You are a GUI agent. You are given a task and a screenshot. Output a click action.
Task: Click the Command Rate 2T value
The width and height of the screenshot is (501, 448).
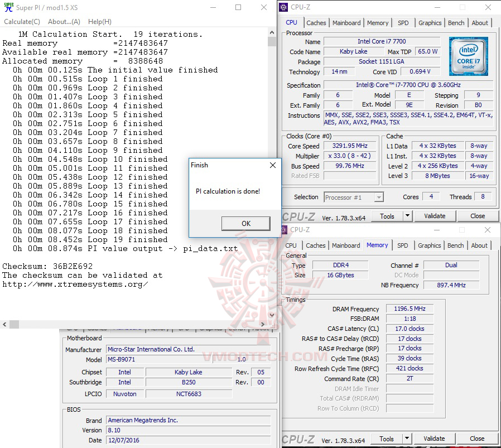tap(410, 379)
